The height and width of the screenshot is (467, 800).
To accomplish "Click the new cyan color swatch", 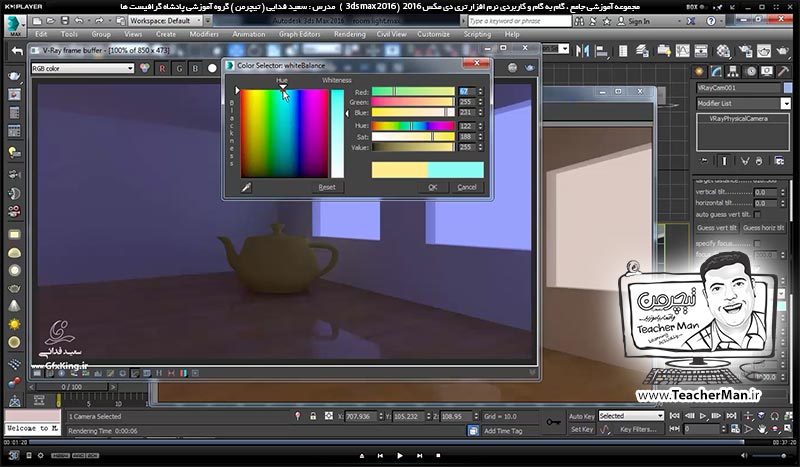I will click(x=456, y=169).
